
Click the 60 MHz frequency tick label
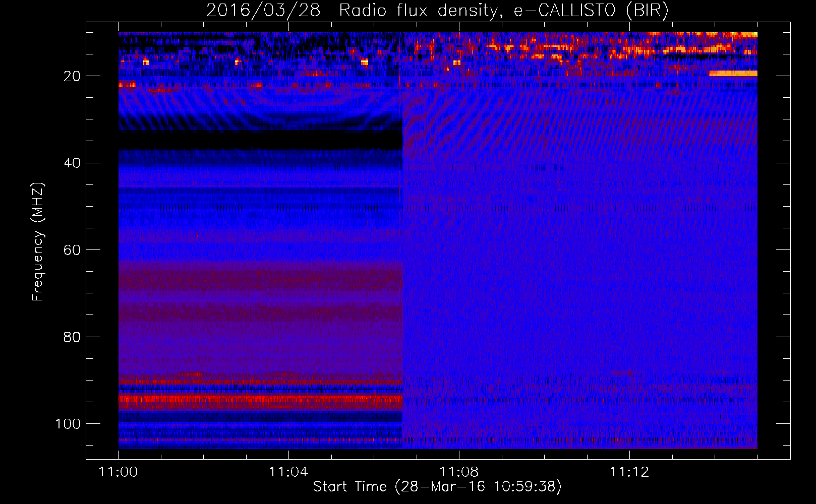(x=72, y=250)
